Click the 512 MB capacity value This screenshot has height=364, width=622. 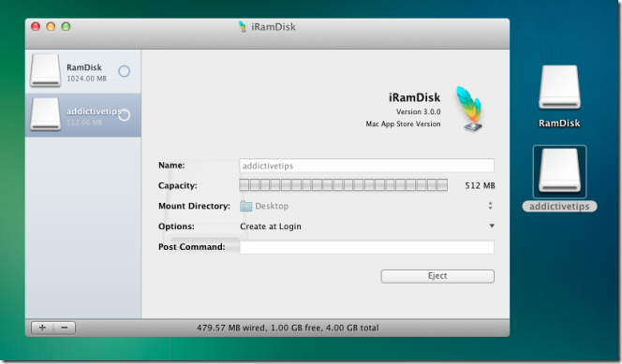480,185
